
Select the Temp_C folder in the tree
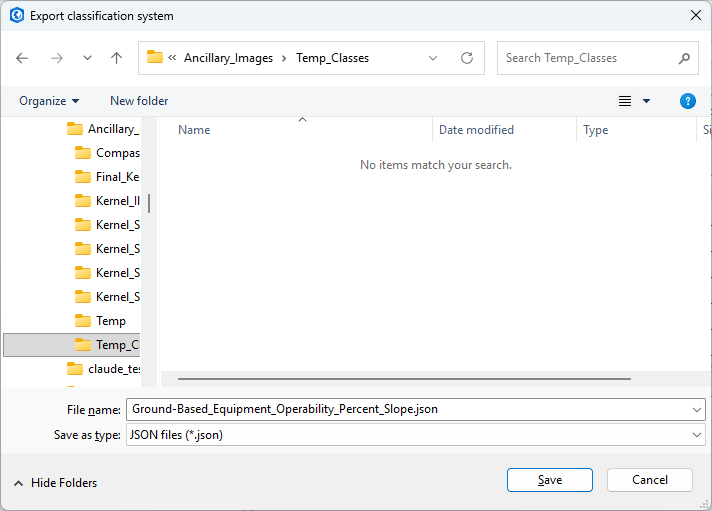coord(72,345)
